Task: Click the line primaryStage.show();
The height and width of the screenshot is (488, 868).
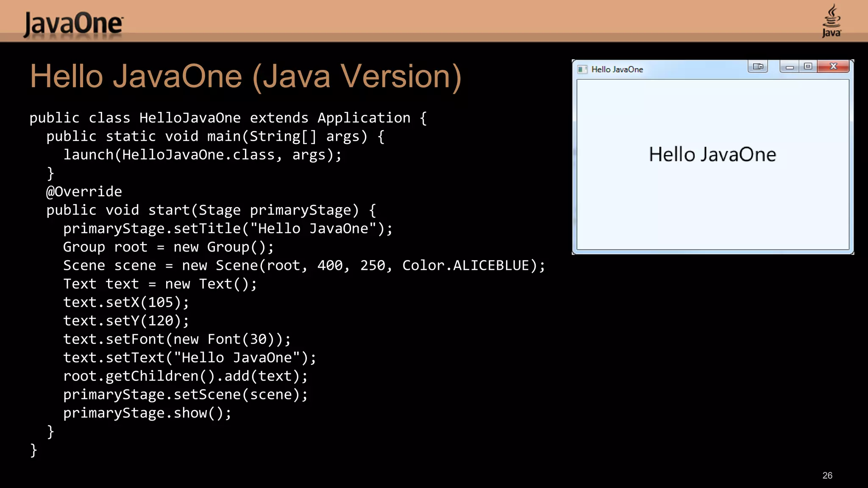Action: click(147, 413)
